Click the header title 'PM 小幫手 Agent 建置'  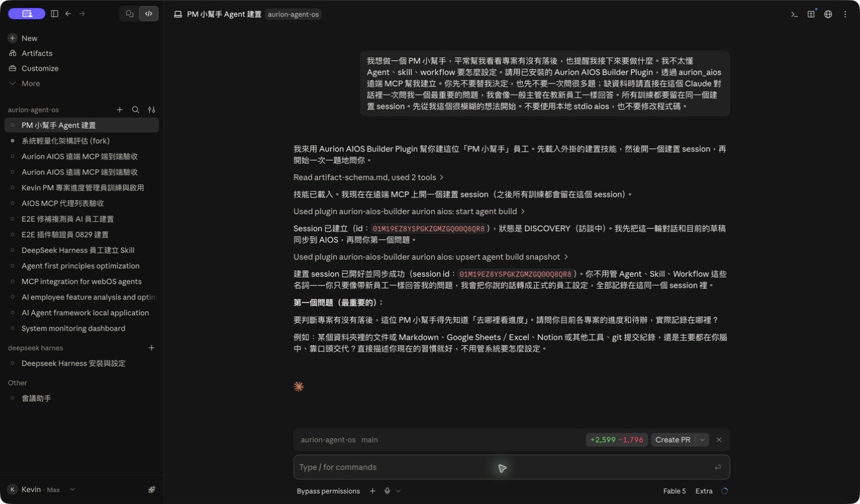pyautogui.click(x=224, y=14)
